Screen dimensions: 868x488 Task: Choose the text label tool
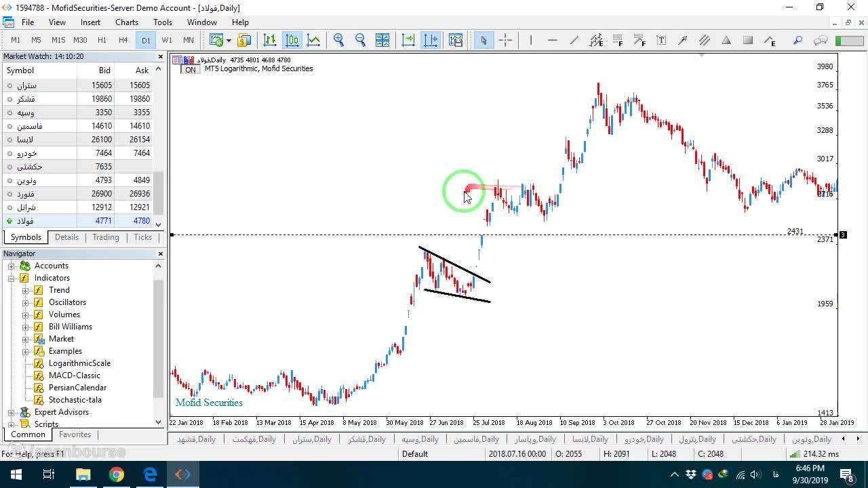coord(661,40)
